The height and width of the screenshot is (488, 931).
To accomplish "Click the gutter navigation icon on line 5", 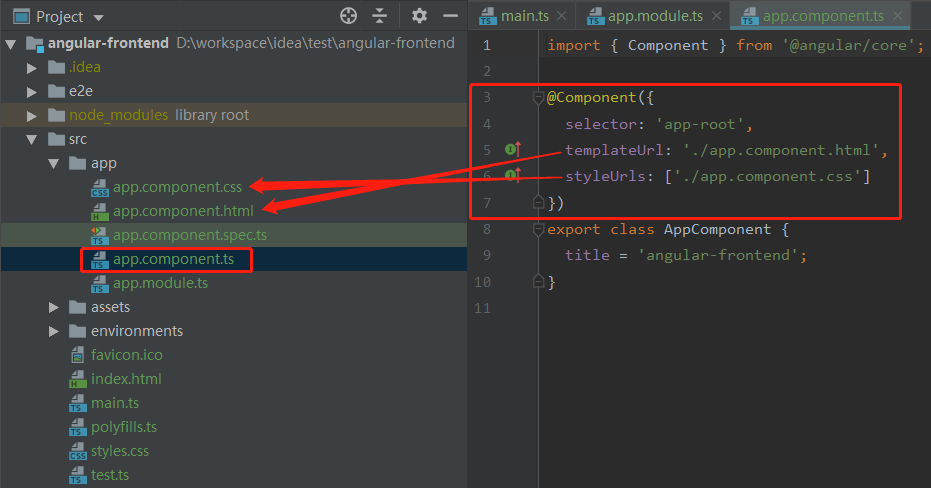I will pyautogui.click(x=513, y=149).
